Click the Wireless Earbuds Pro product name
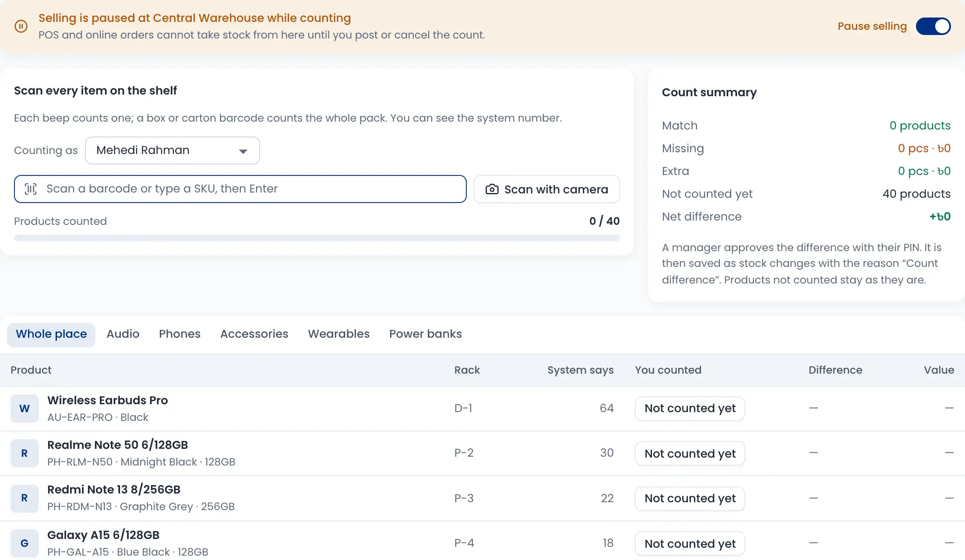The height and width of the screenshot is (560, 965). click(x=108, y=400)
